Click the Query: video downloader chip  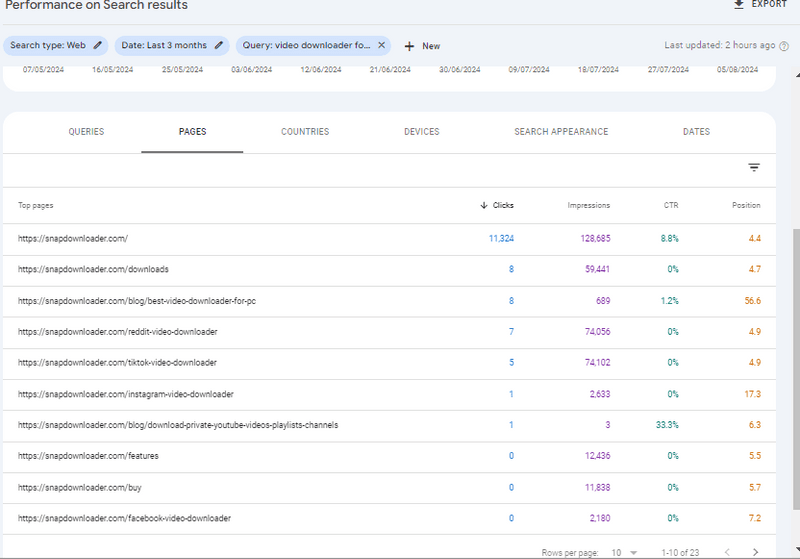click(x=313, y=45)
